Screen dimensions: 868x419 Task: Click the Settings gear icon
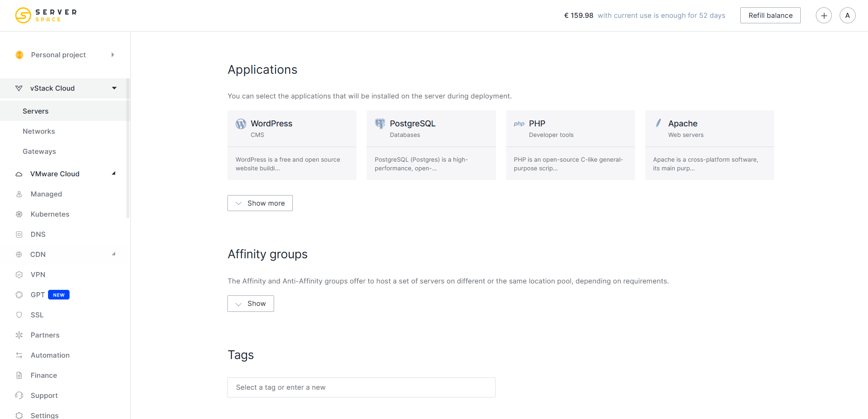point(19,415)
